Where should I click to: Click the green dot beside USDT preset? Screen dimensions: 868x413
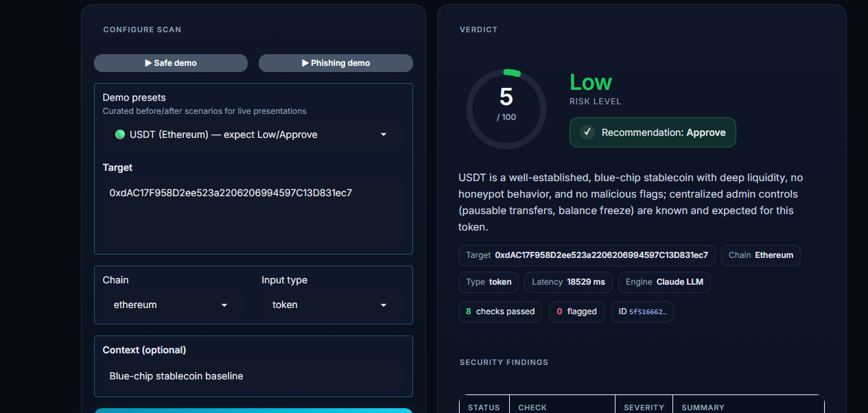click(120, 134)
